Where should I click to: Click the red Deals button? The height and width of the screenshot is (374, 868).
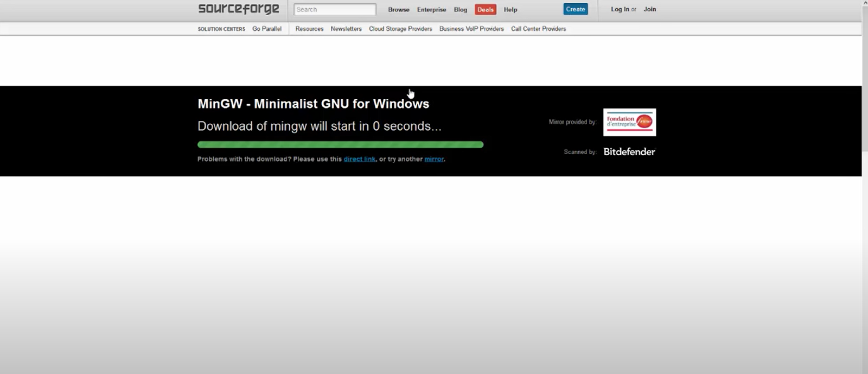486,9
